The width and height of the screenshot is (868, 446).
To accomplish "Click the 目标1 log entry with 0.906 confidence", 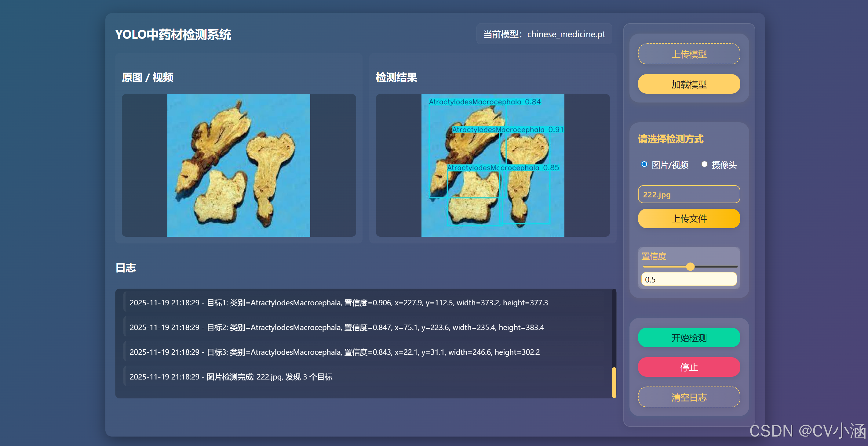I will coord(338,303).
